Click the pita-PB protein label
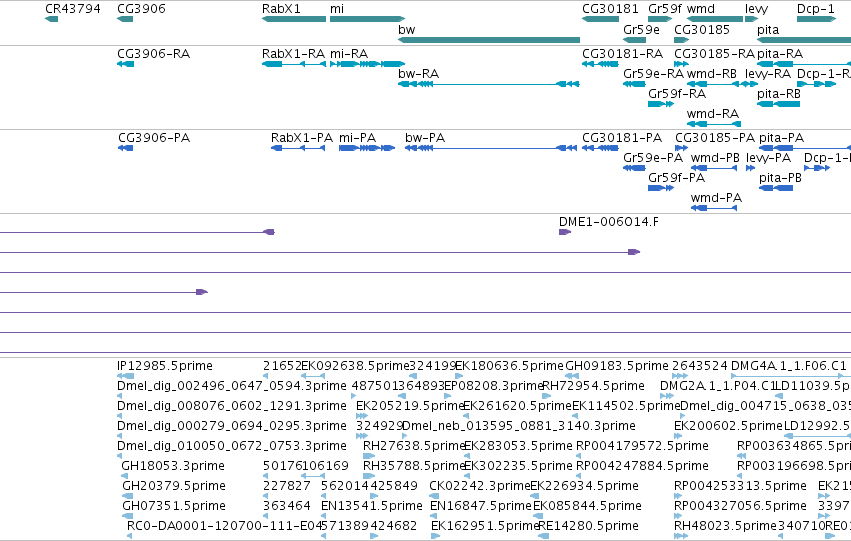 pos(780,178)
